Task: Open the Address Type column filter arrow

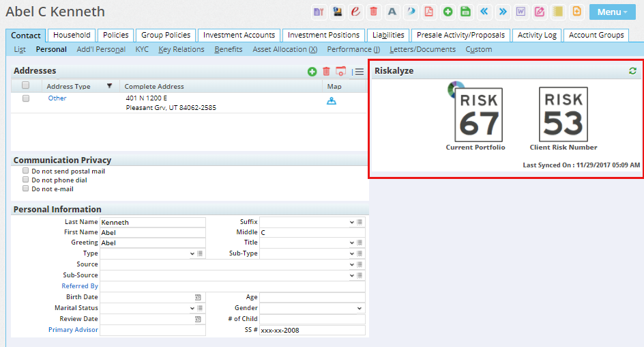Action: 109,86
